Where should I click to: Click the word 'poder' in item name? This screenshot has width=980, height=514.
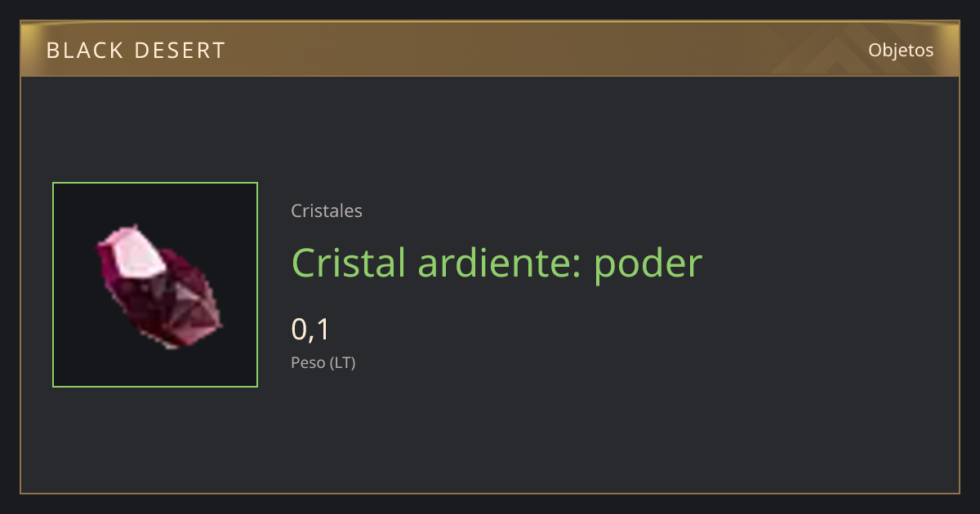click(648, 265)
